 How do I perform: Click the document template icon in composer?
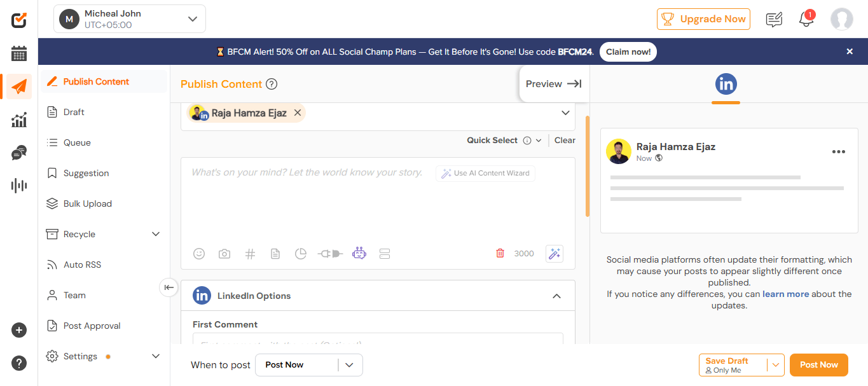point(275,254)
